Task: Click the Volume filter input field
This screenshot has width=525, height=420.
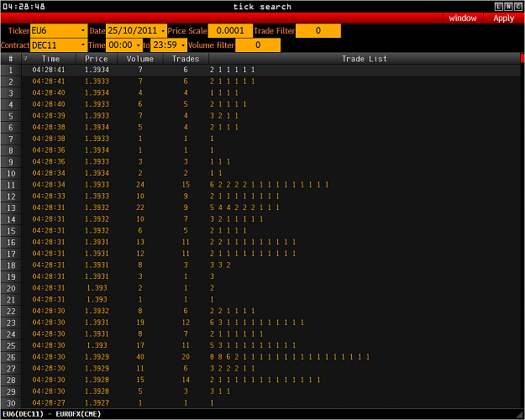Action: [258, 45]
